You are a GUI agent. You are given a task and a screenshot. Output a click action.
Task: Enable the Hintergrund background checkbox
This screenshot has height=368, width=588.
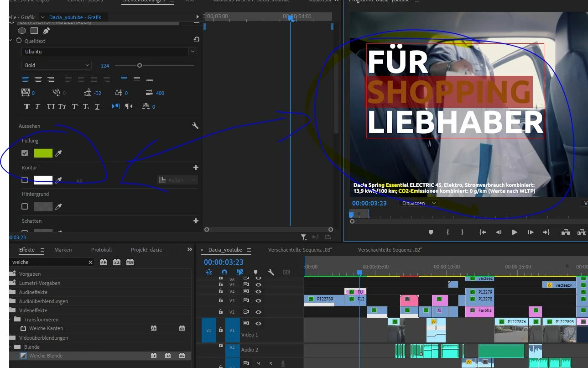(25, 207)
